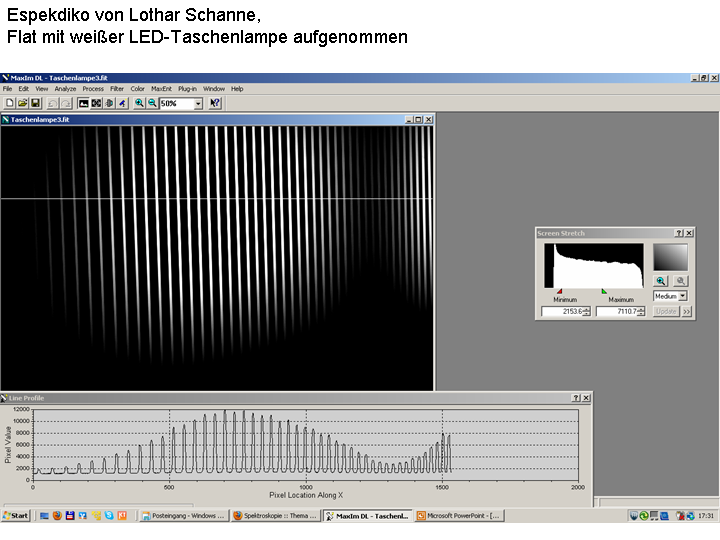Open the Medium stretch mode dropdown
The image size is (720, 540).
click(683, 296)
